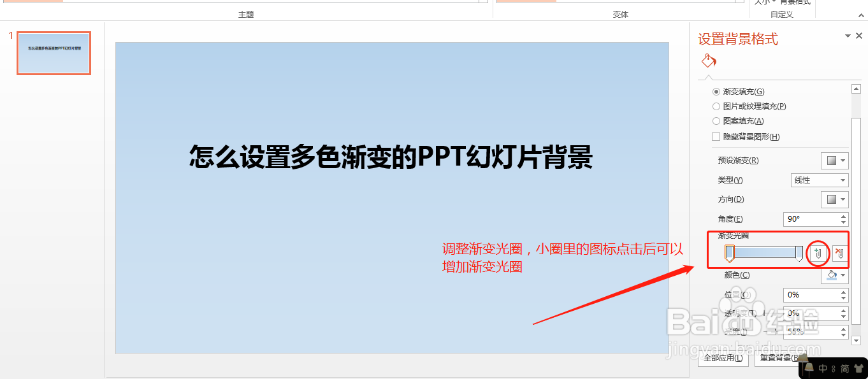Click the 设置背景格式 pane title

[x=738, y=39]
